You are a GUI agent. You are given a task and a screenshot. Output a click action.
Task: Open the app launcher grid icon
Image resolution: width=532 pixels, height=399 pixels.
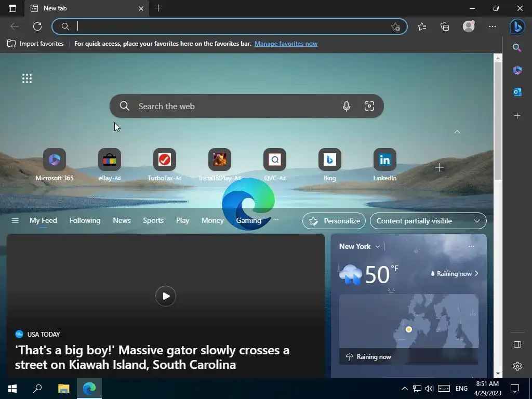(x=27, y=78)
